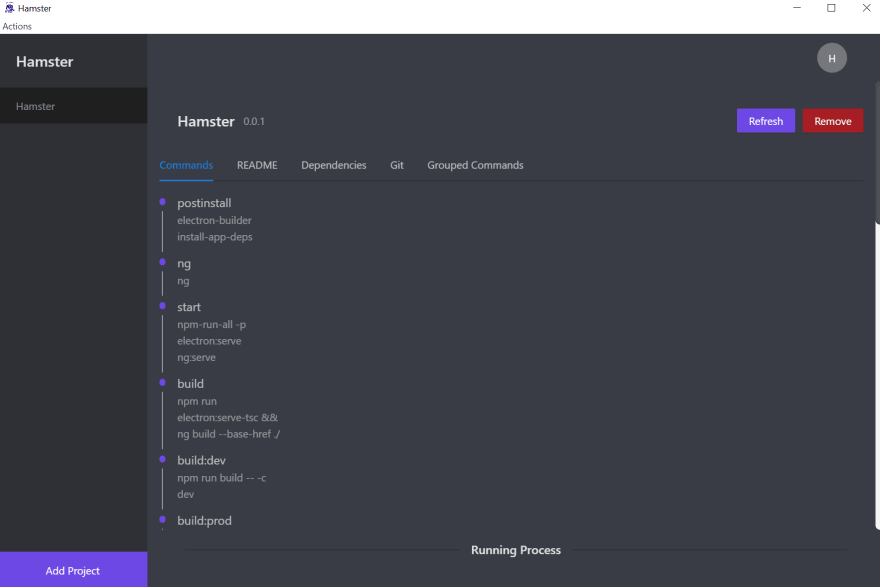Click the Add Project button
This screenshot has height=587, width=880.
[x=74, y=570]
